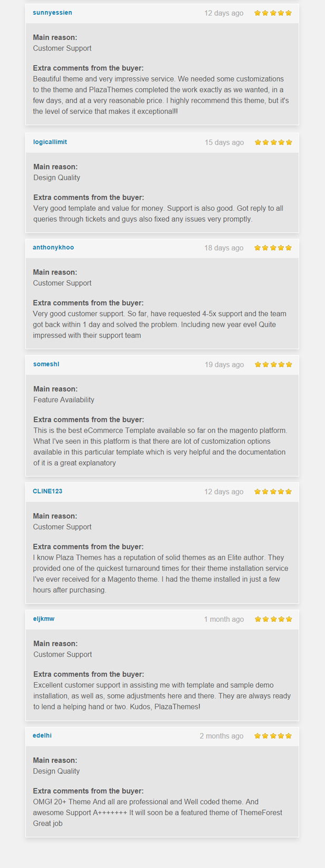Click the '19 days ago' timestamp
325x868 pixels.
224,365
